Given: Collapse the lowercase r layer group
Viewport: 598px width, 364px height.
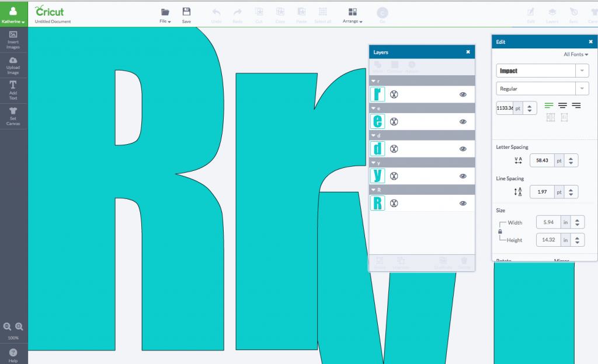Looking at the screenshot, I should pyautogui.click(x=373, y=81).
